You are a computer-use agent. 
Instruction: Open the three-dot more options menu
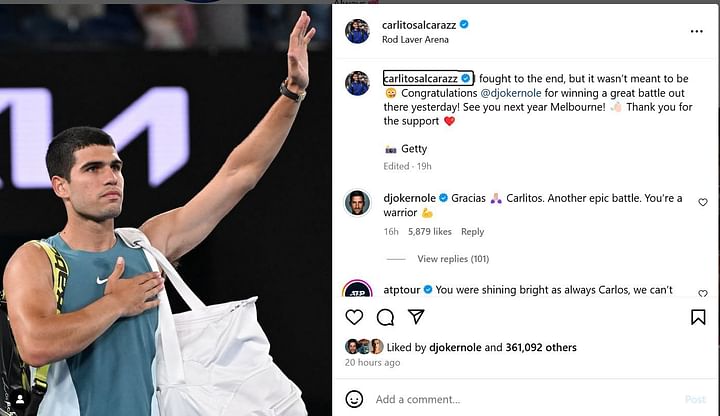pyautogui.click(x=697, y=31)
